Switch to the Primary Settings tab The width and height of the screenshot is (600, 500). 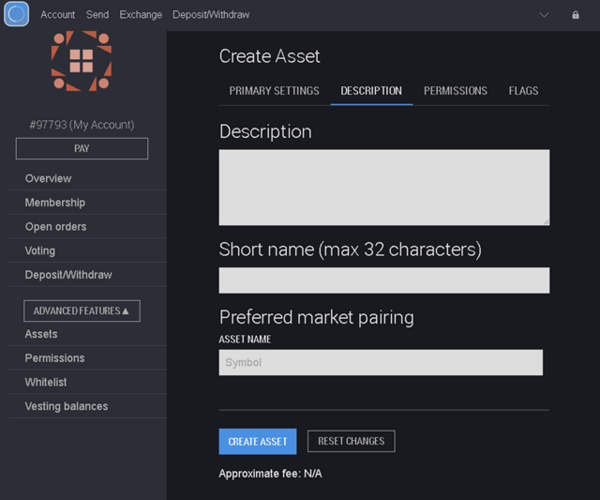[x=274, y=91]
